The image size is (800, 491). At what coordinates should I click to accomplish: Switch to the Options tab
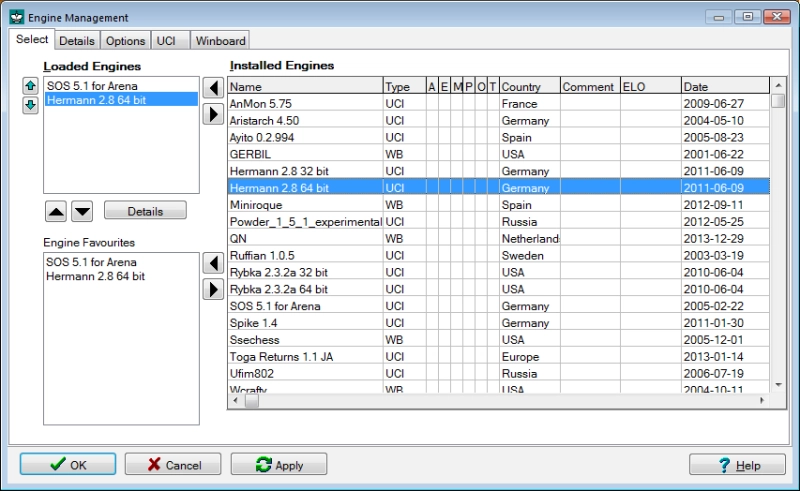click(x=126, y=41)
